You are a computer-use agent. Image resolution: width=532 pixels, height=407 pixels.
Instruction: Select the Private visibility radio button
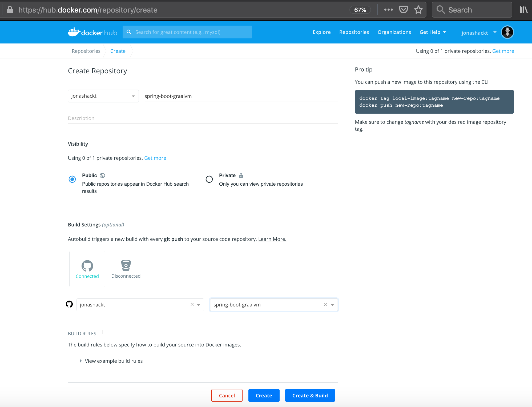point(209,179)
